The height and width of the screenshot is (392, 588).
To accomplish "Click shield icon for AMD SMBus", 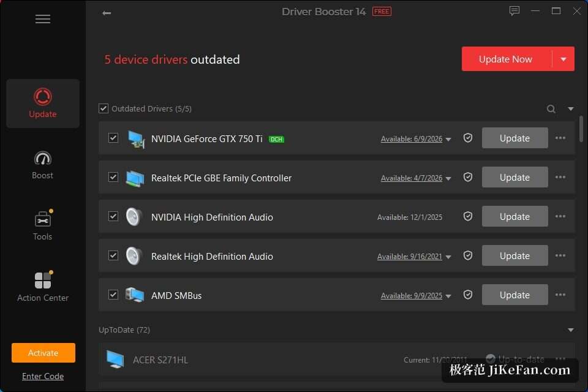I will coord(467,295).
